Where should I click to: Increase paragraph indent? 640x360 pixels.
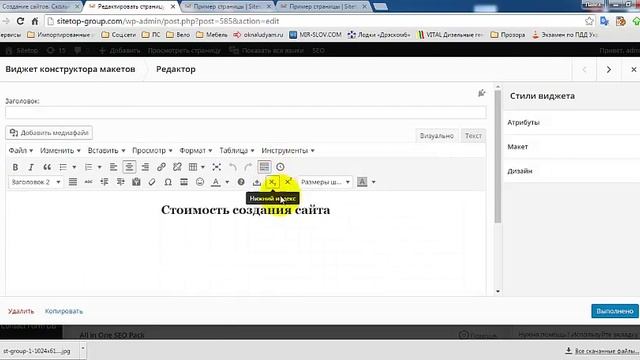(120, 182)
